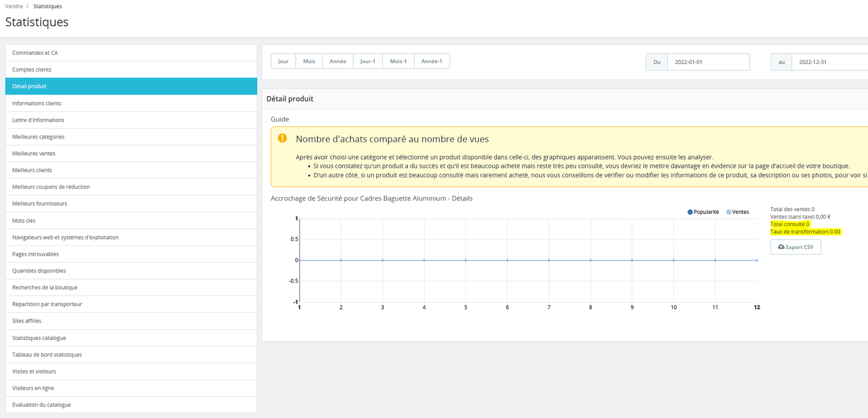This screenshot has height=418, width=868.
Task: Click the yellow warning icon in Guide
Action: pyautogui.click(x=282, y=138)
